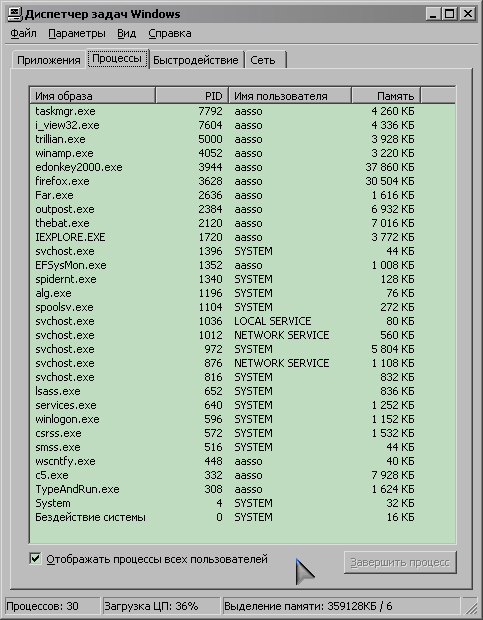The height and width of the screenshot is (620, 483).
Task: Click the Task Manager title bar icon
Action: [15, 14]
